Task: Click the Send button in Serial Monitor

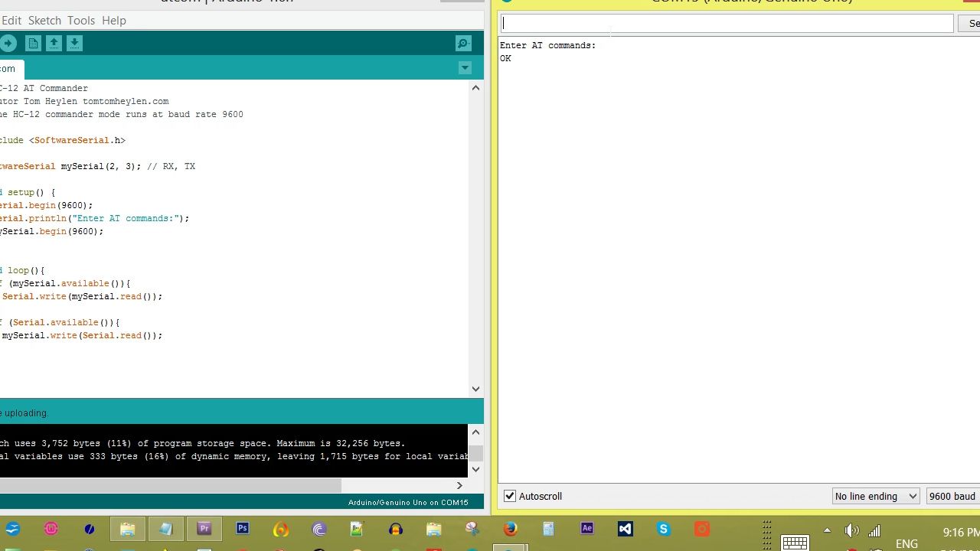Action: click(x=972, y=23)
